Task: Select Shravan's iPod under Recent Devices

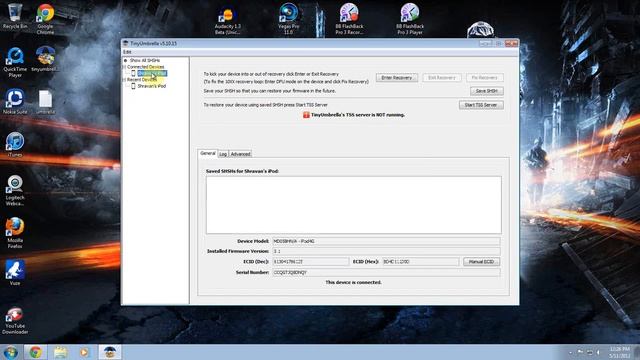Action: [151, 87]
